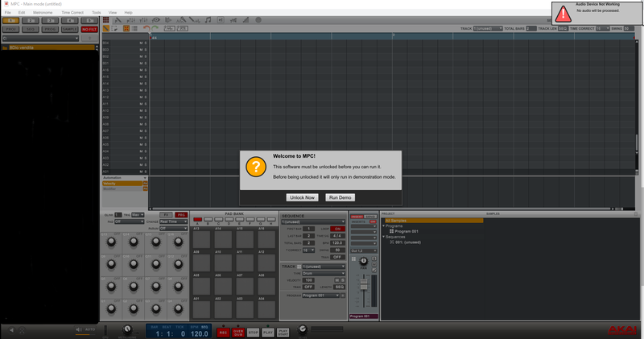Image resolution: width=644 pixels, height=339 pixels.
Task: Open the track TYPE Drum dropdown
Action: tap(324, 273)
